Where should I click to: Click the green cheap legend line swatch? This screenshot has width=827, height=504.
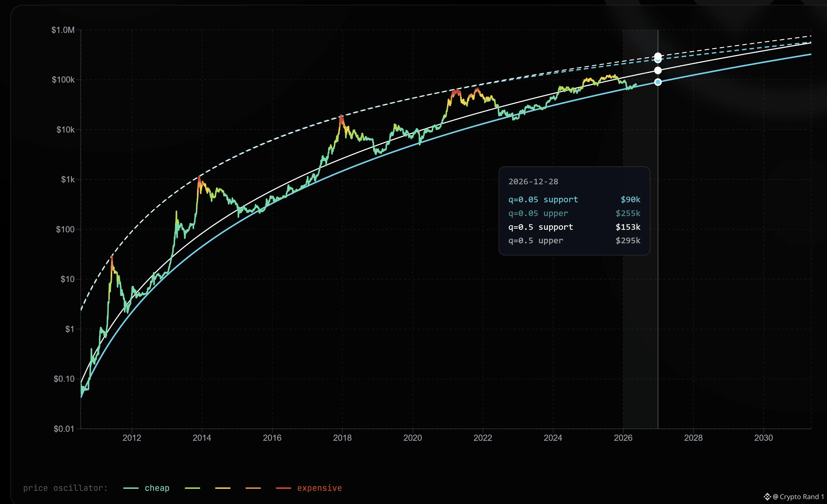click(x=131, y=488)
